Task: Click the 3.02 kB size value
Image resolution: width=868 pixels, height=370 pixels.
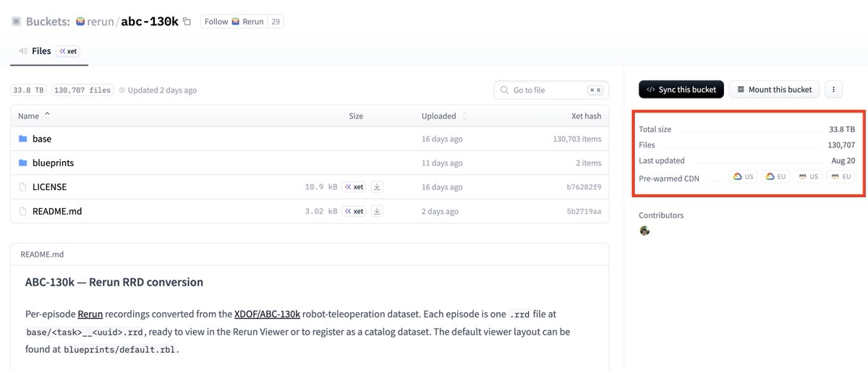Action: tap(321, 211)
